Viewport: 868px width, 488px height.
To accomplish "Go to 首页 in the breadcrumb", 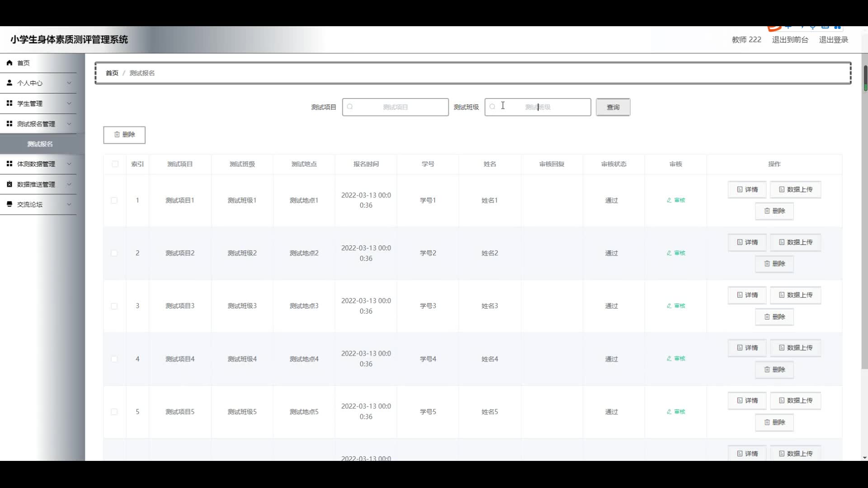I will pyautogui.click(x=112, y=73).
